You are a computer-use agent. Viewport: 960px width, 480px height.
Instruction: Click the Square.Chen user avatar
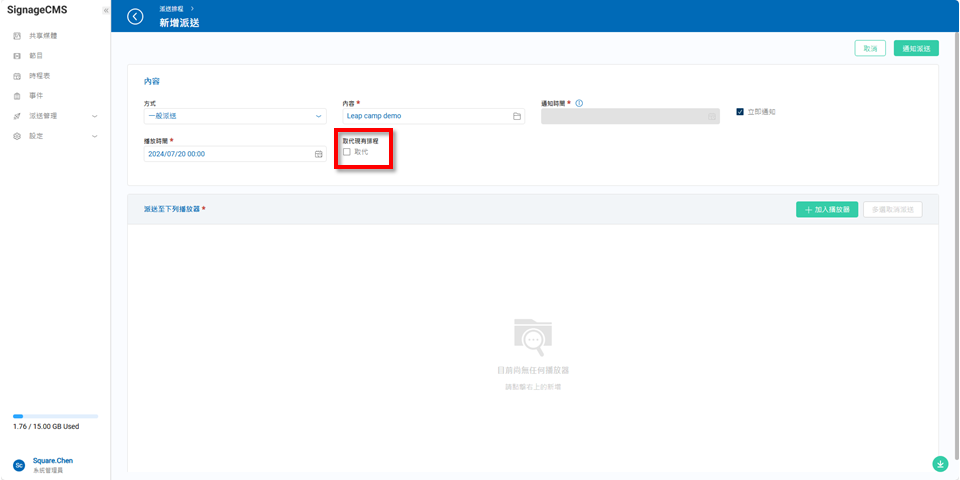pyautogui.click(x=18, y=465)
